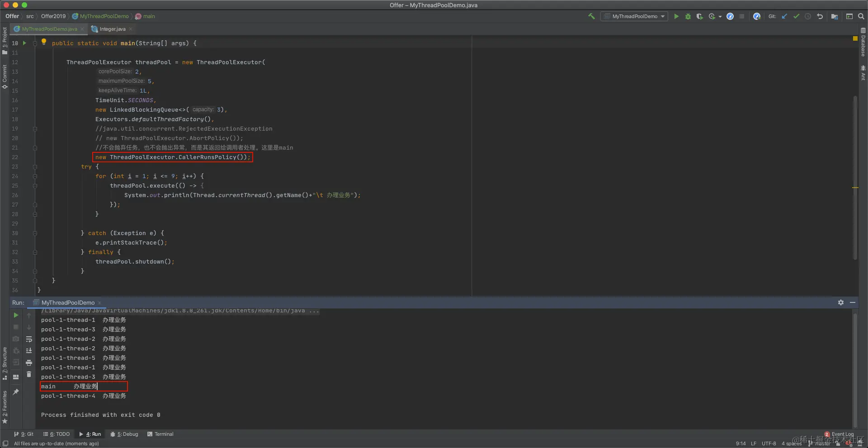
Task: Open Git history with the clock icon
Action: [808, 16]
